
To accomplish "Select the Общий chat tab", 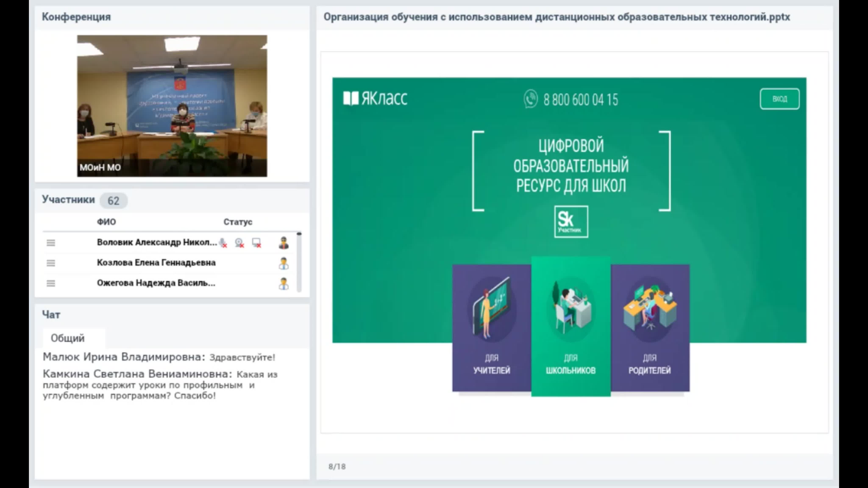I will (x=74, y=338).
